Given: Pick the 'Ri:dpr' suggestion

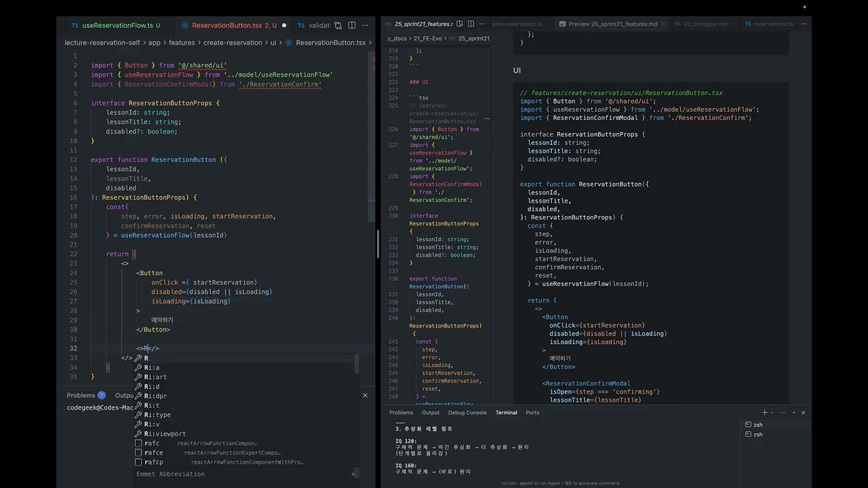Looking at the screenshot, I should tap(244, 396).
